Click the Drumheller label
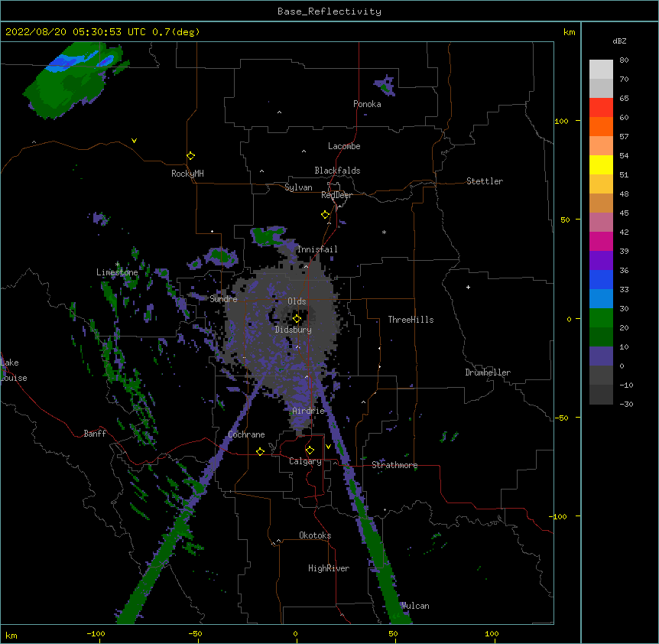 click(x=488, y=372)
